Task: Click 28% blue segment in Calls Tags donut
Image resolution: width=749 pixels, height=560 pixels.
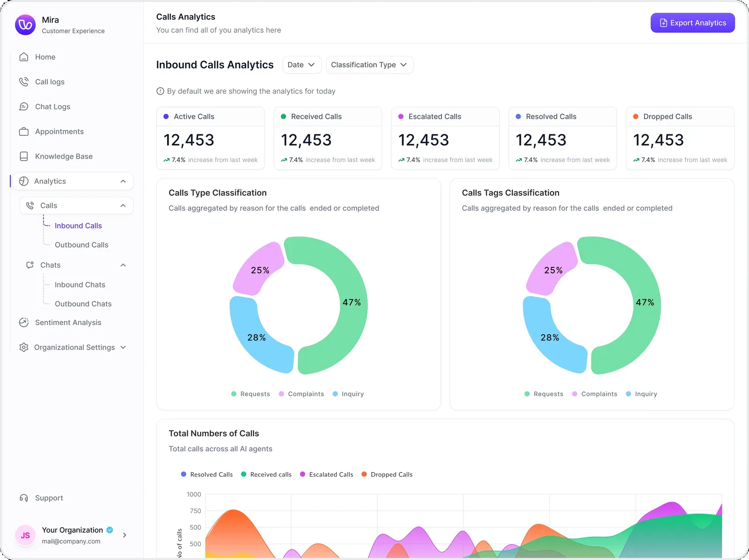Action: [550, 338]
